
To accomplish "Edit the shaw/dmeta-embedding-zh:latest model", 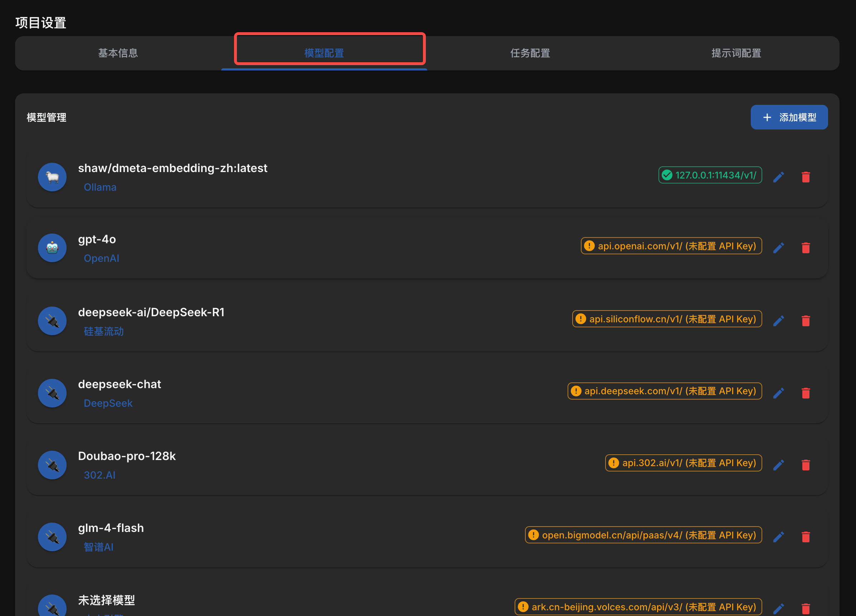I will pos(778,177).
